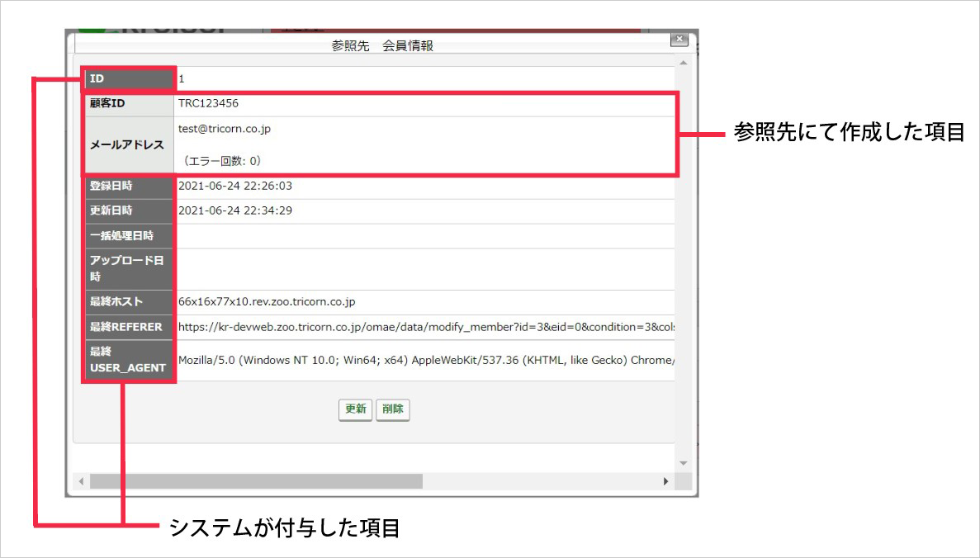Click the dialog title 参照先 会員情報
Image resolution: width=980 pixels, height=558 pixels.
[382, 45]
